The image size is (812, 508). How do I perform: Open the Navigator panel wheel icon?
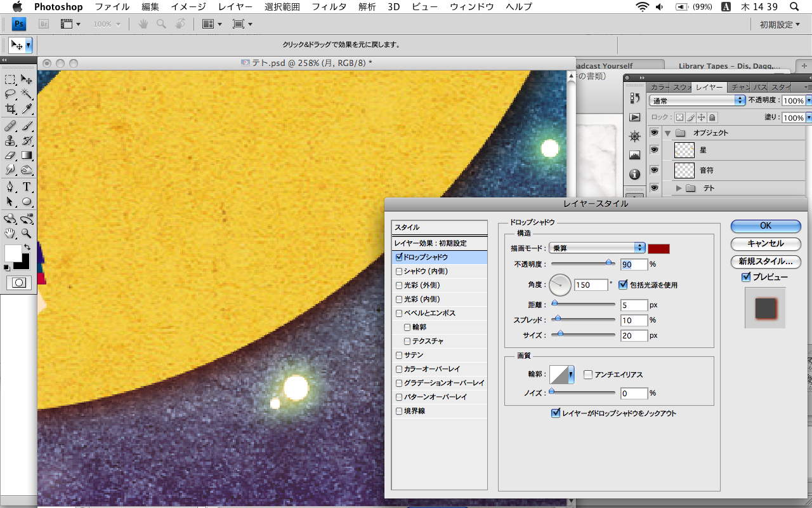(634, 137)
